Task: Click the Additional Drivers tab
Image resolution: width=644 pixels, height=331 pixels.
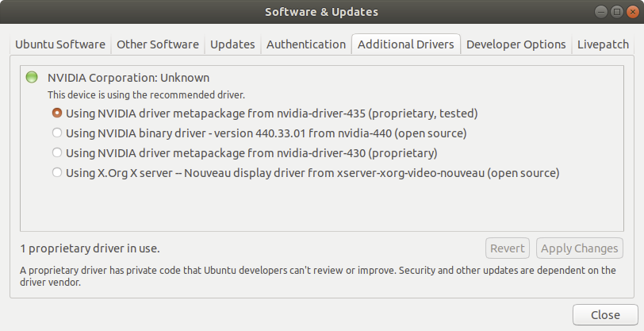Action: (x=406, y=44)
